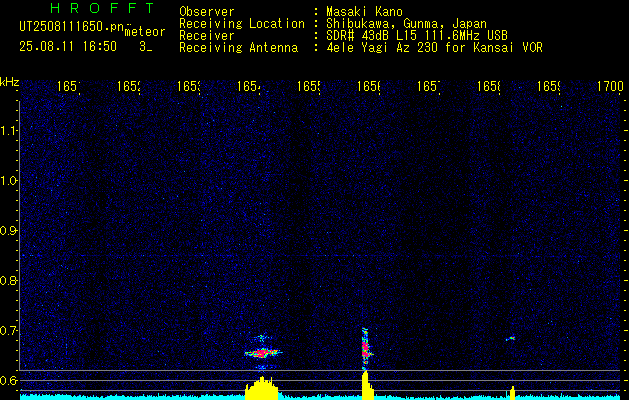629x400 pixels.
Task: Click the green HROFFT title text
Action: tap(103, 8)
